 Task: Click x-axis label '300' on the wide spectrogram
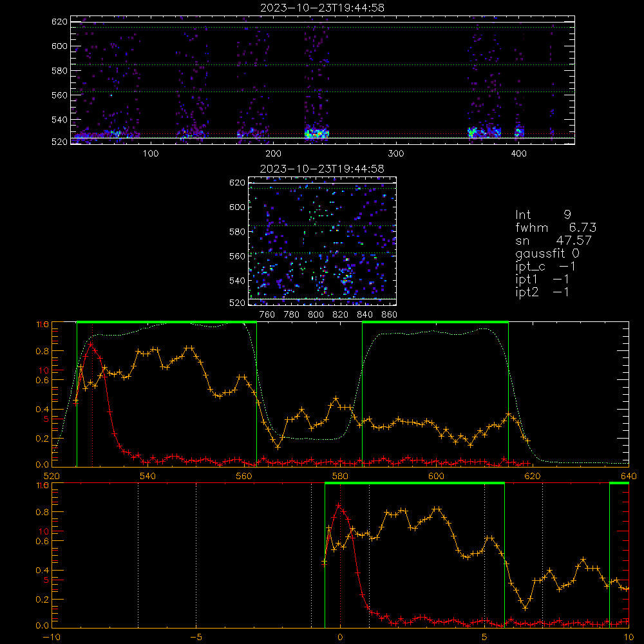(x=396, y=154)
